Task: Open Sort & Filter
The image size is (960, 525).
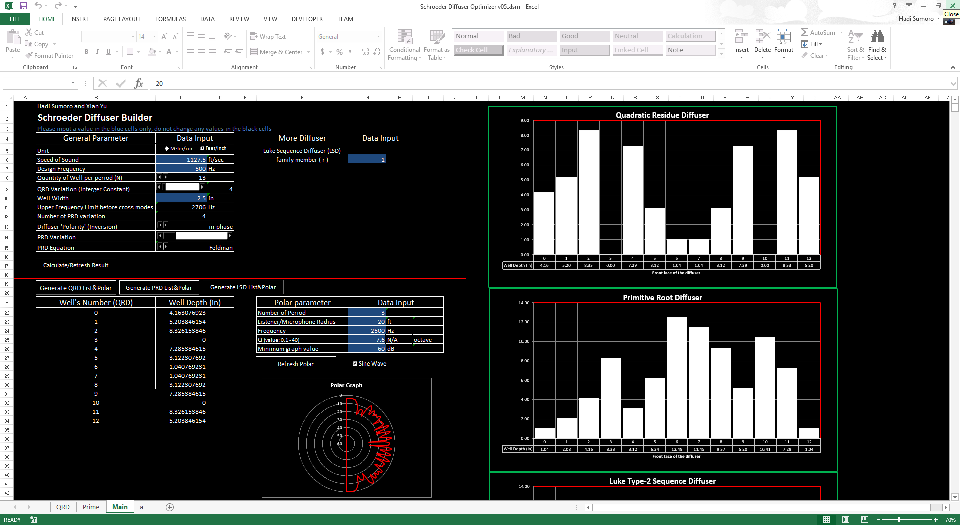Action: coord(855,45)
